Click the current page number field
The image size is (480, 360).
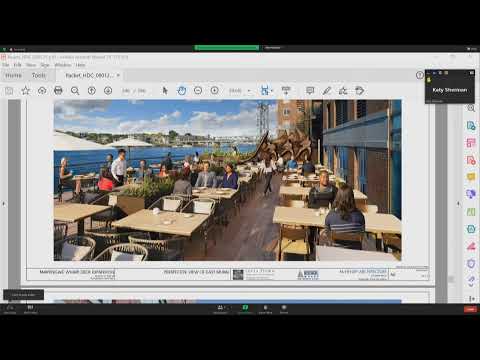[x=125, y=91]
